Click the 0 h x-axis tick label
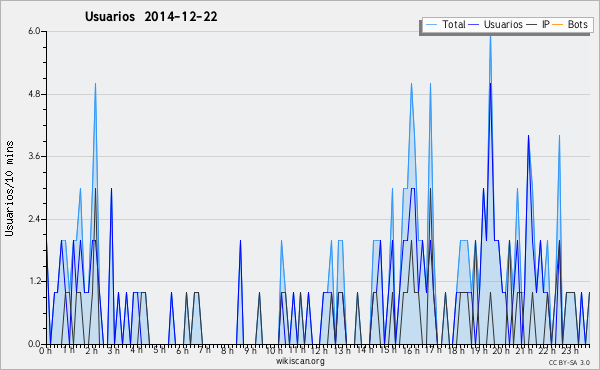600x370 pixels. click(x=45, y=351)
